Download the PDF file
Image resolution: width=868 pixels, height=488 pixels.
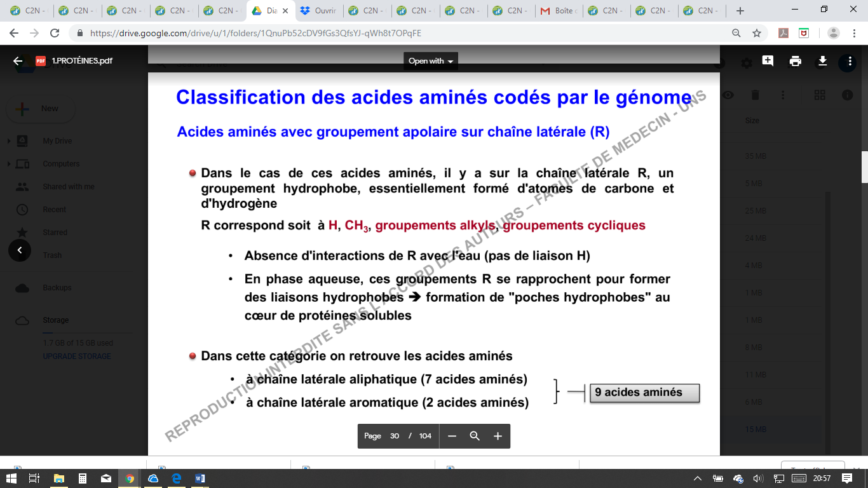point(822,61)
